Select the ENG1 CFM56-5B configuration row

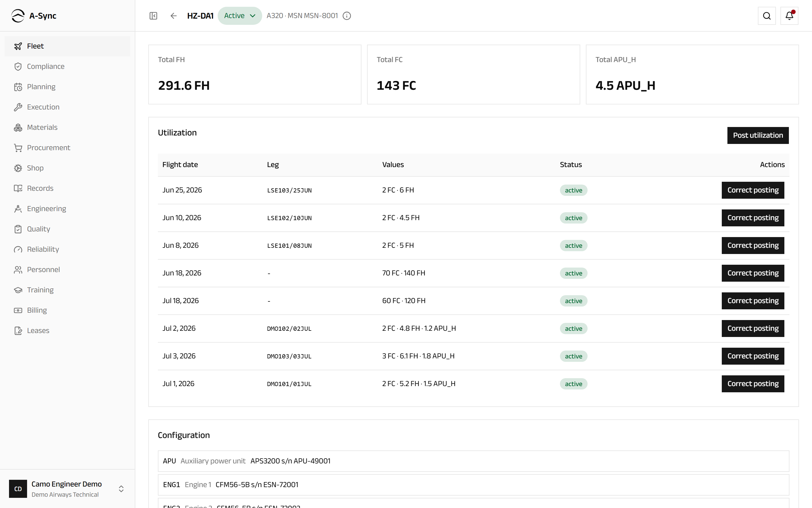pyautogui.click(x=473, y=485)
